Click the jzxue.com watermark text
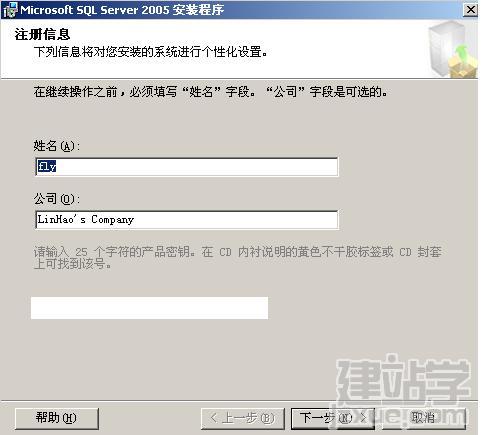This screenshot has width=482, height=435. [398, 416]
